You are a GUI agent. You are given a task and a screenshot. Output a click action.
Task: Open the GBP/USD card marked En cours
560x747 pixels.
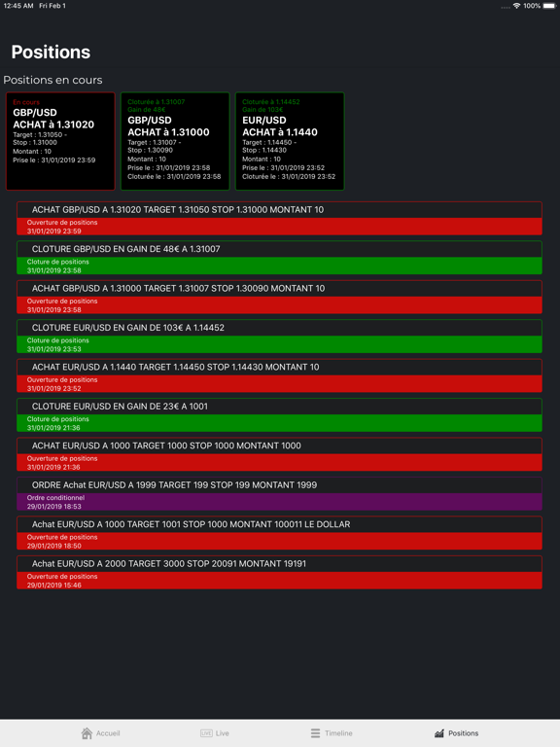pos(60,141)
